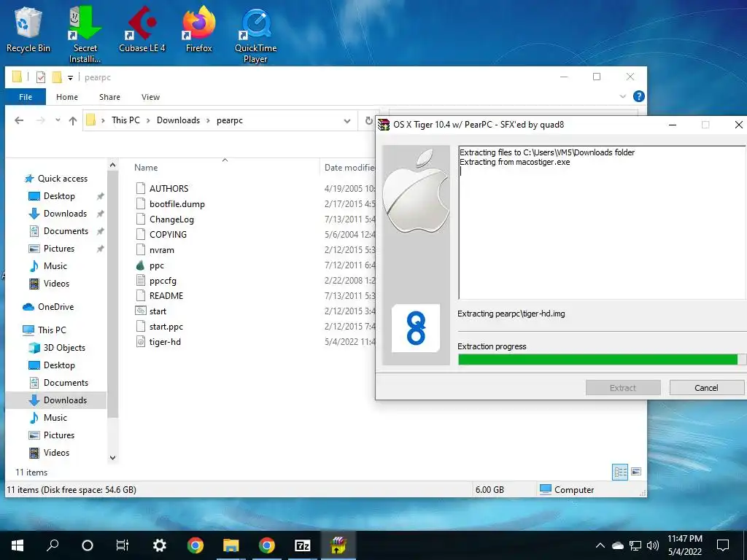Open taskbar Search magnifier

click(x=53, y=545)
